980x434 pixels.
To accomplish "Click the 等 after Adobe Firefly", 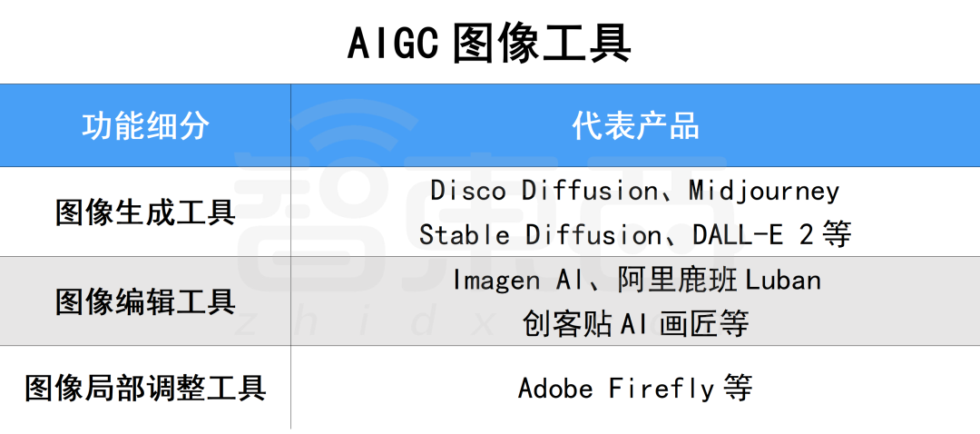I will pyautogui.click(x=738, y=389).
